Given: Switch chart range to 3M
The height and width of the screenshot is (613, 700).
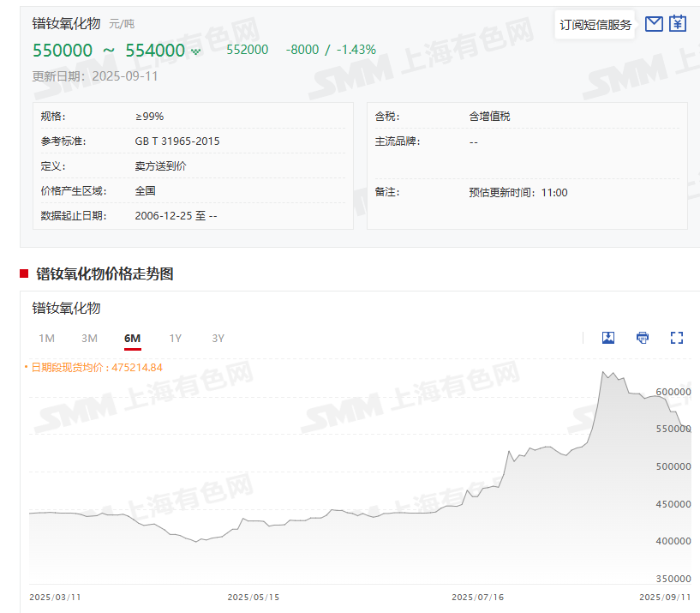Looking at the screenshot, I should click(x=89, y=338).
